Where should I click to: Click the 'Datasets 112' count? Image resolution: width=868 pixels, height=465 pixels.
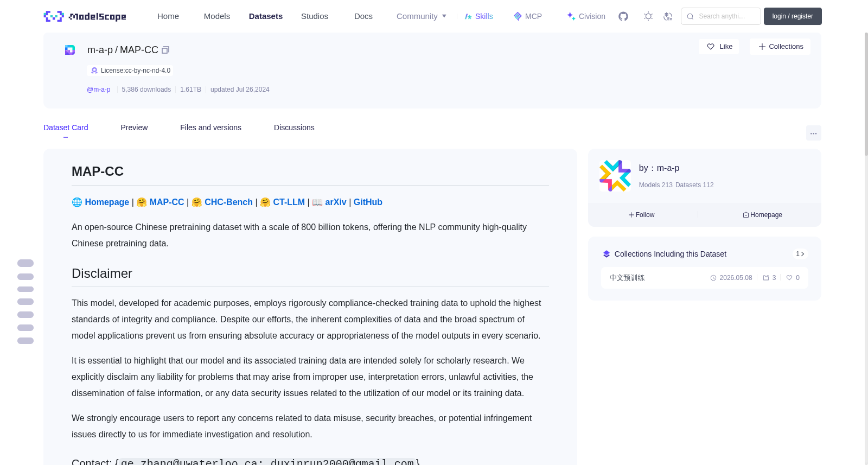pyautogui.click(x=694, y=185)
